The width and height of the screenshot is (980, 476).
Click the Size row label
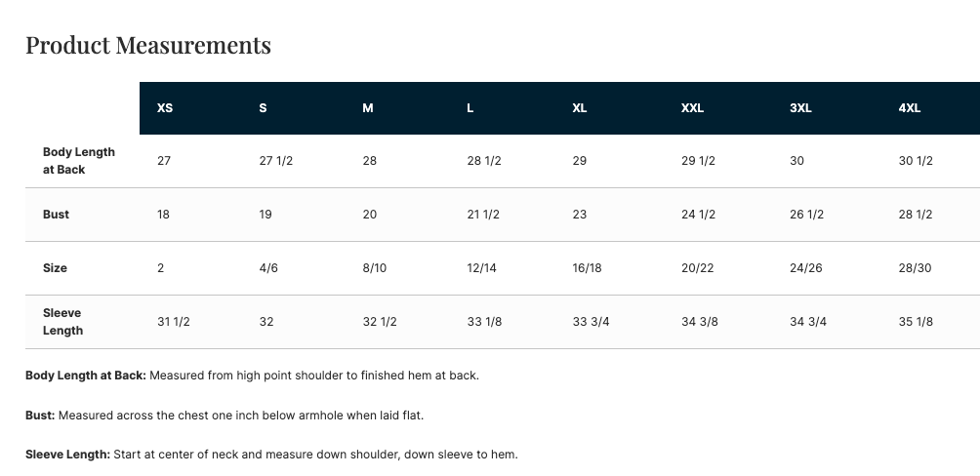tap(55, 268)
